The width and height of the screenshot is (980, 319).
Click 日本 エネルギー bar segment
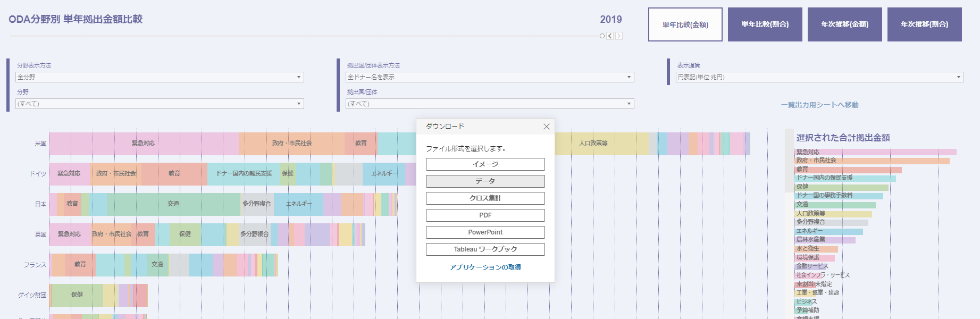coord(299,204)
